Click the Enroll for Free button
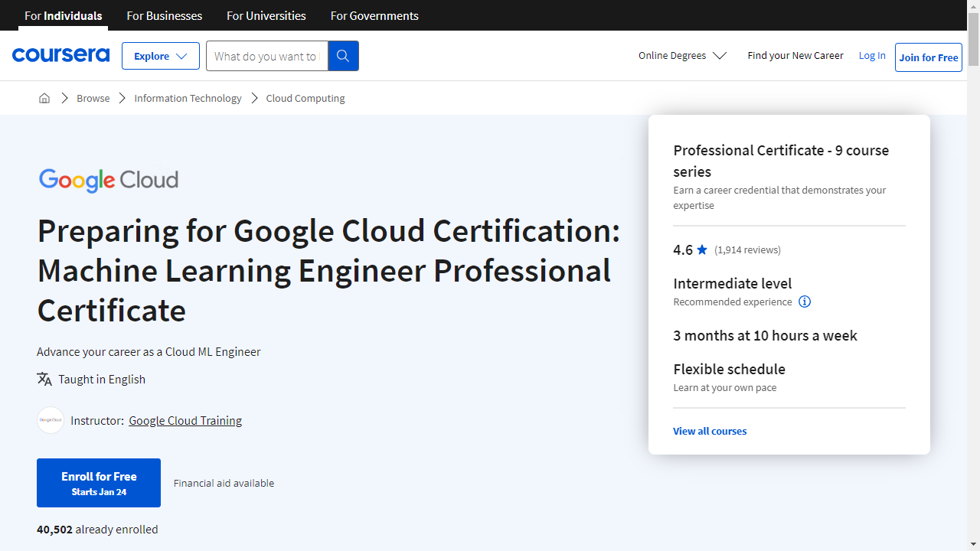The height and width of the screenshot is (551, 980). [99, 483]
